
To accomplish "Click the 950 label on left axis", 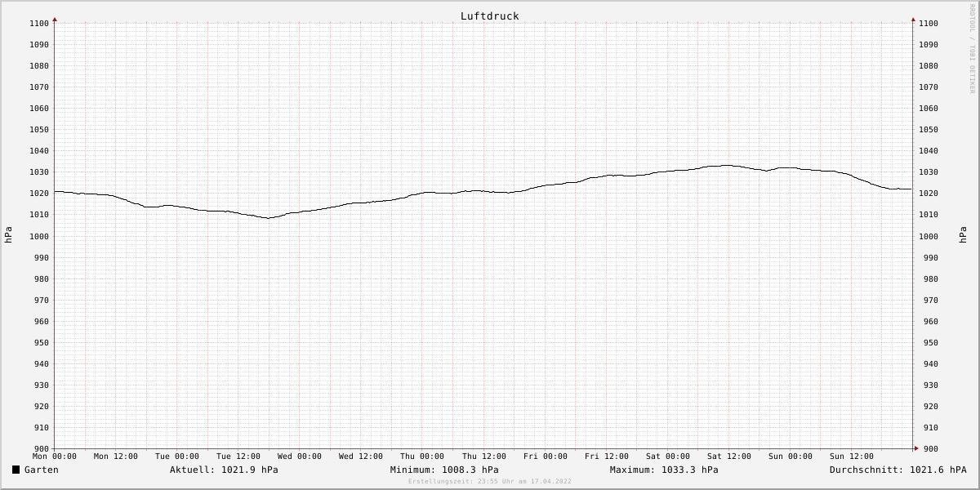I will tap(42, 343).
